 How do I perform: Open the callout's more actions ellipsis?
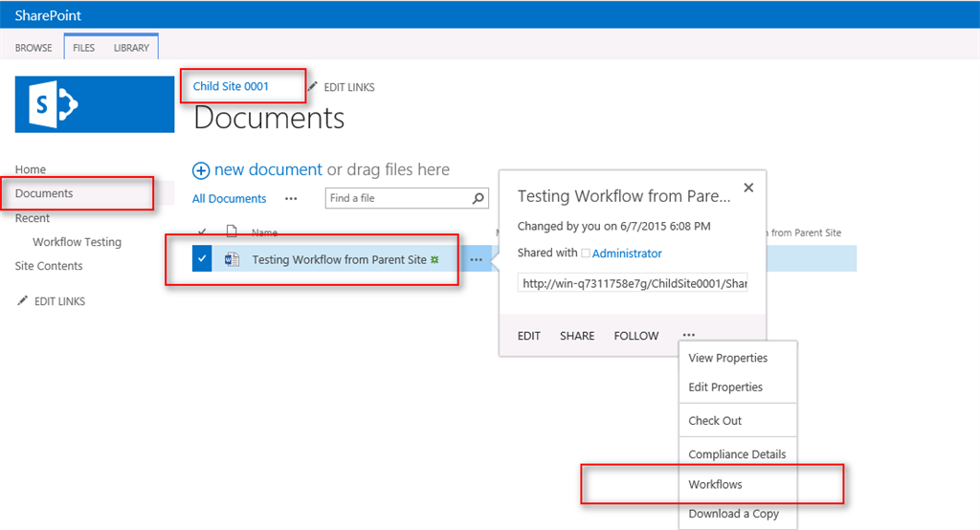click(x=689, y=335)
